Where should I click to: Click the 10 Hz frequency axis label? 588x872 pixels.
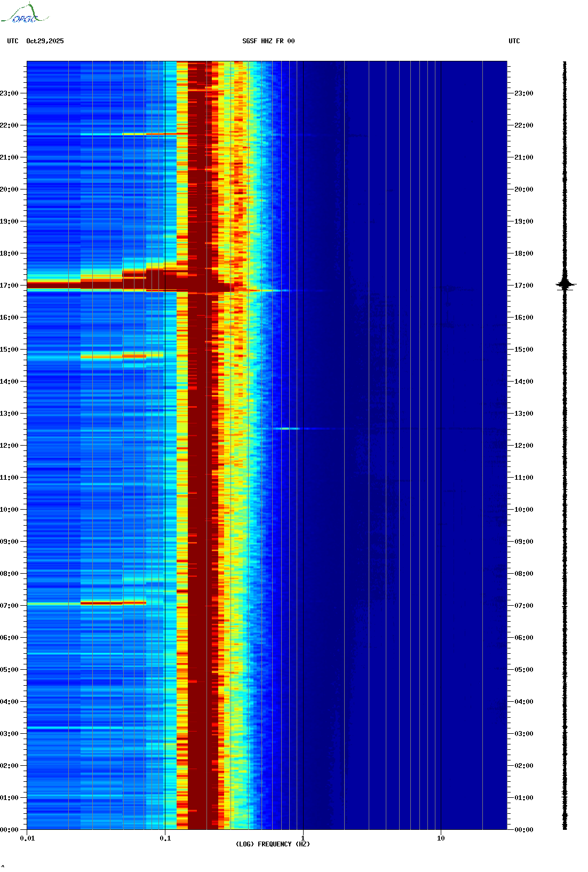(441, 838)
